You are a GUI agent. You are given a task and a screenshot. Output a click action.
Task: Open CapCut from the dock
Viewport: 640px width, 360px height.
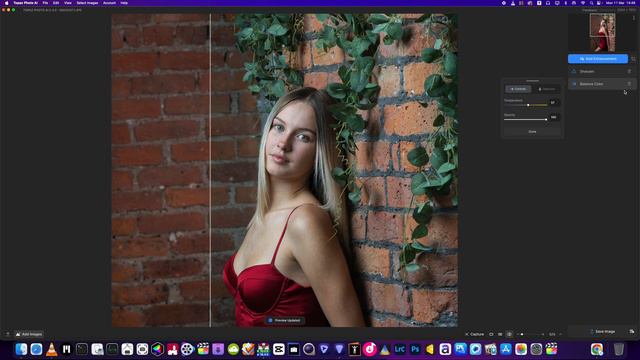[x=279, y=349]
